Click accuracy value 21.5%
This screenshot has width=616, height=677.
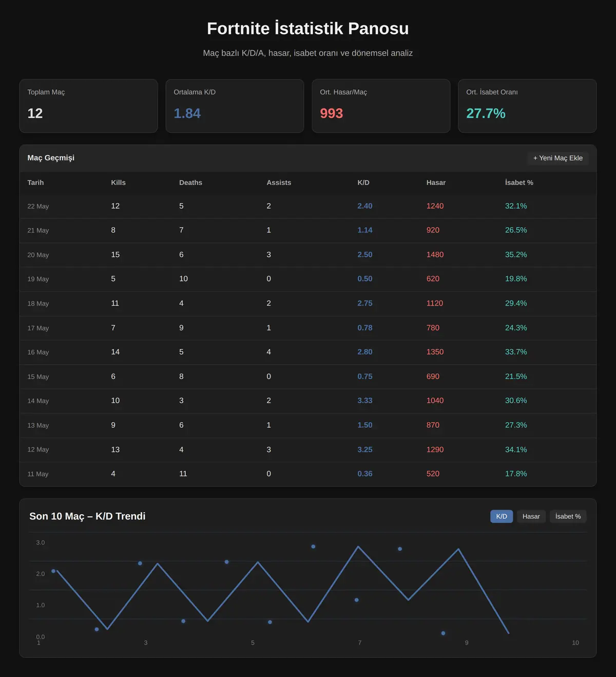click(516, 377)
